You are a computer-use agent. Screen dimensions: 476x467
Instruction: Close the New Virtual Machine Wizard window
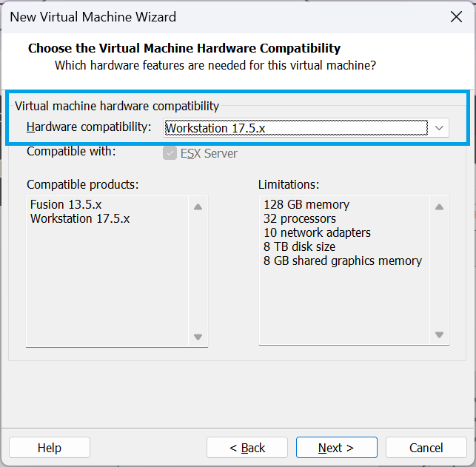pyautogui.click(x=456, y=17)
